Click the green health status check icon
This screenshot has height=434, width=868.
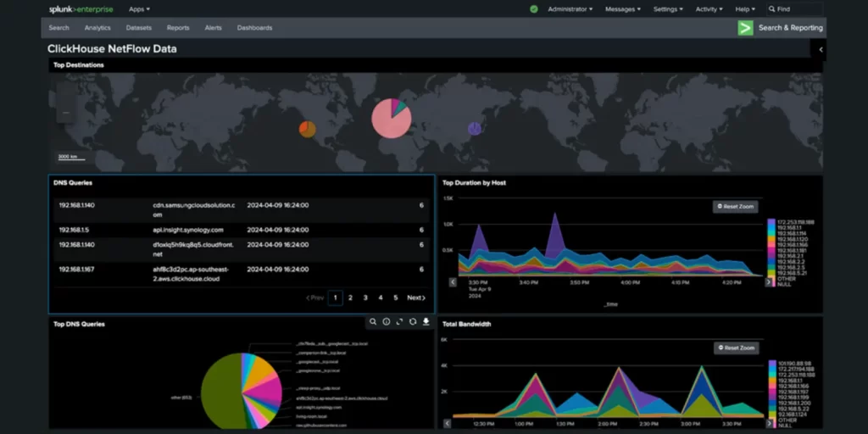coord(534,9)
